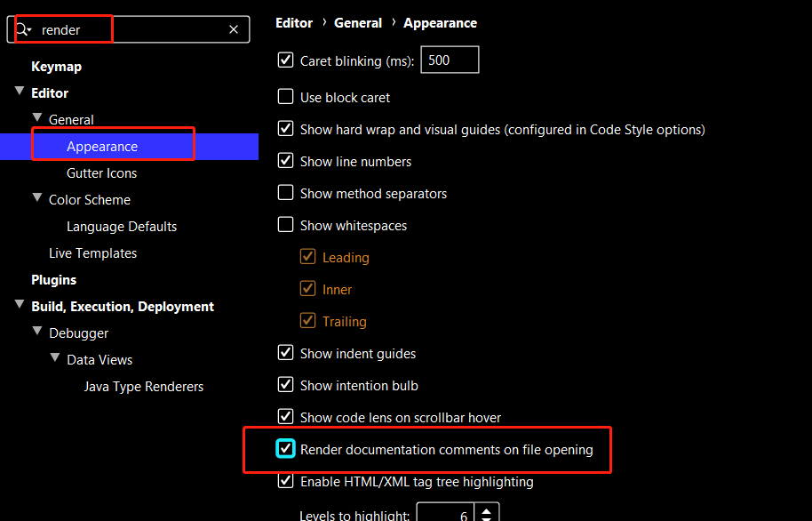
Task: Click the search field containing render
Action: [133, 29]
